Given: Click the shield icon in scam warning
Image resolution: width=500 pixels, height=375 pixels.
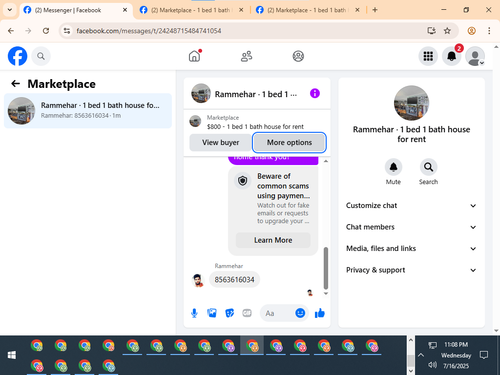Looking at the screenshot, I should coord(243,181).
